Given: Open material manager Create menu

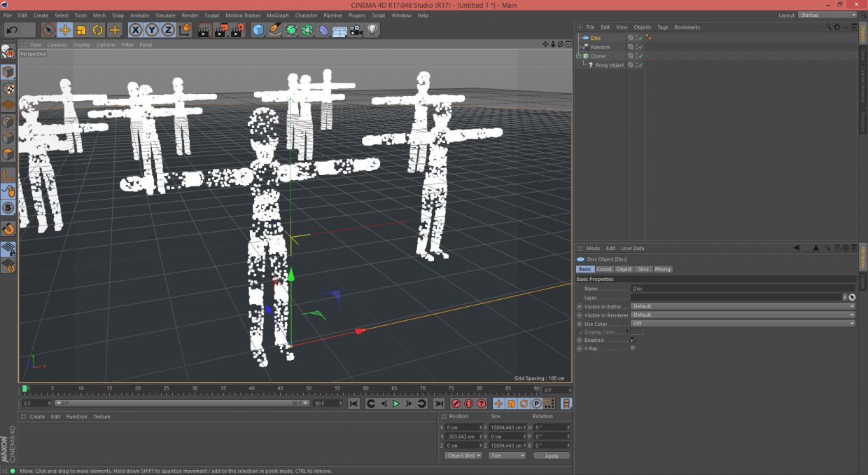Looking at the screenshot, I should [37, 417].
